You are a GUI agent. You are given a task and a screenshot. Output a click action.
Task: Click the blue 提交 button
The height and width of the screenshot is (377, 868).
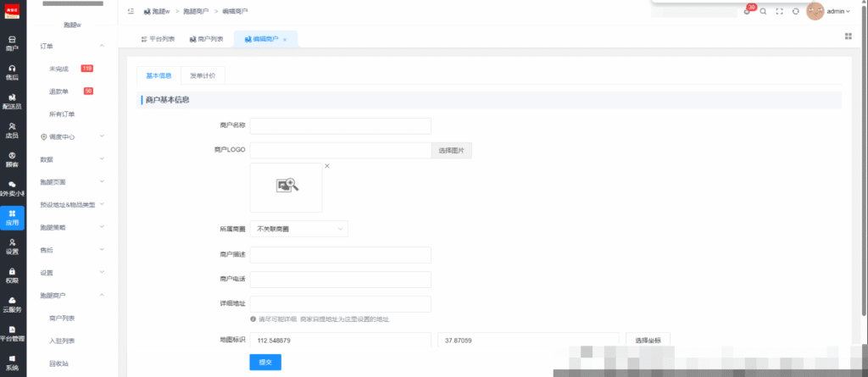(x=265, y=362)
